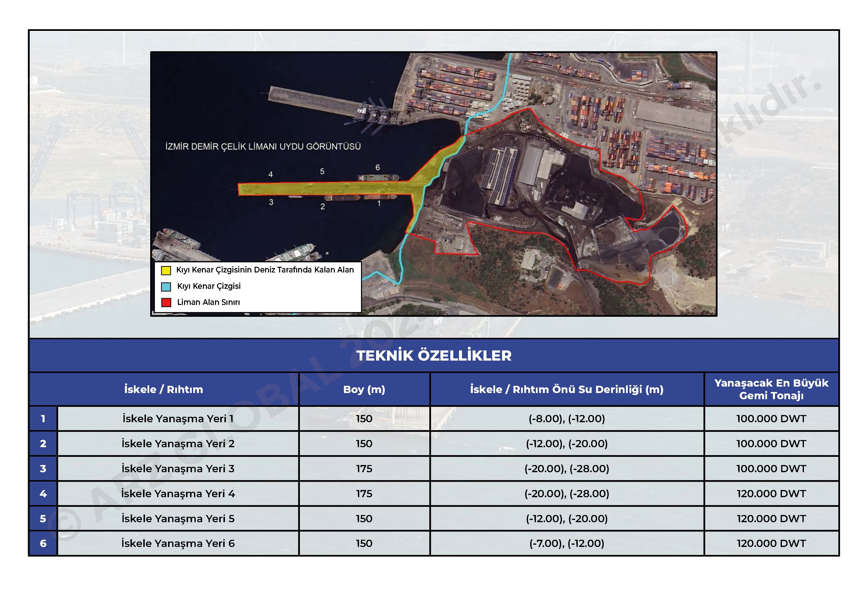
Task: Select the 'İskele Yanaşma Yeri 6' cell
Action: pyautogui.click(x=178, y=544)
